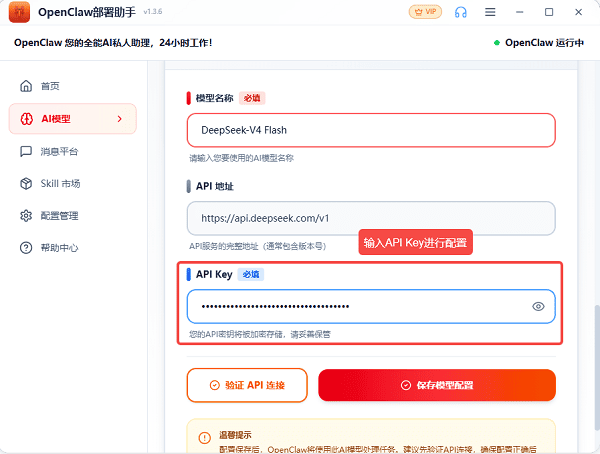Click the API Key password field
Screen dimensions: 600x454
(x=371, y=306)
